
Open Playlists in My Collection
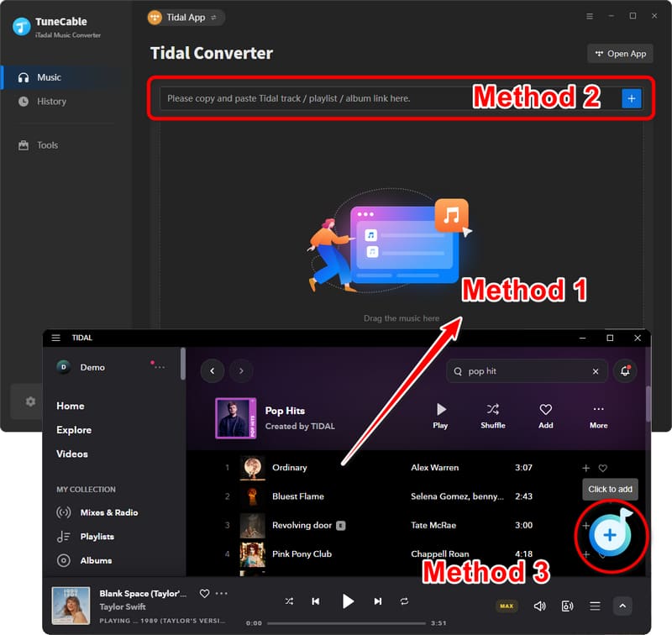pos(86,537)
